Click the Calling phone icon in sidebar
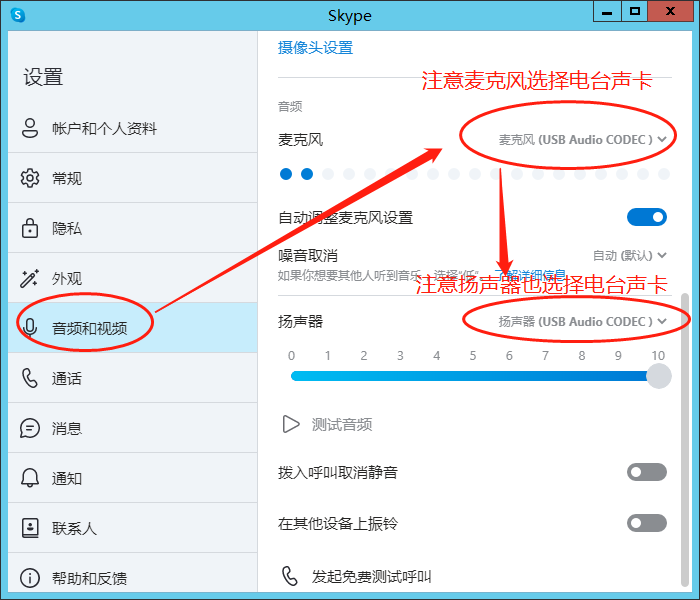The width and height of the screenshot is (700, 600). [x=29, y=378]
